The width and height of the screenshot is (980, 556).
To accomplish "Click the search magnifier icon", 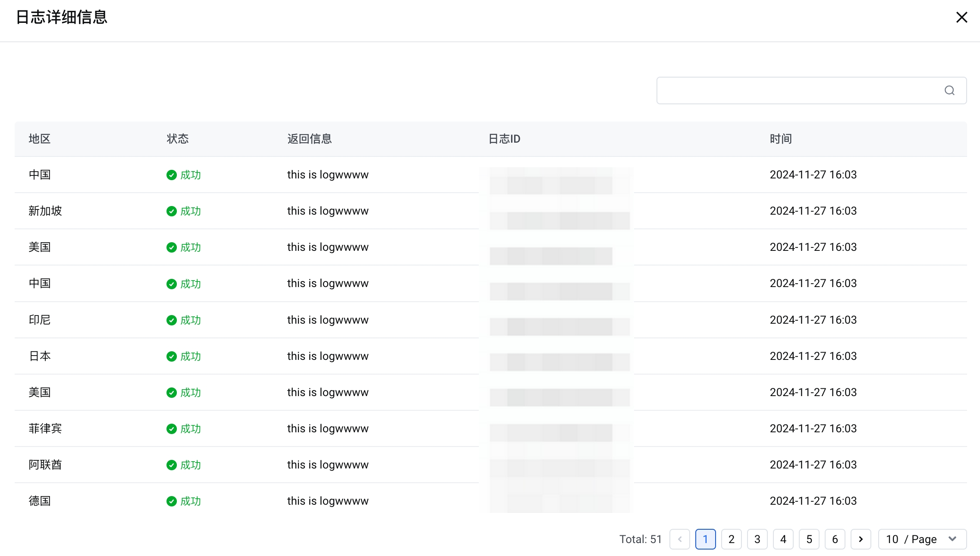I will (x=949, y=91).
